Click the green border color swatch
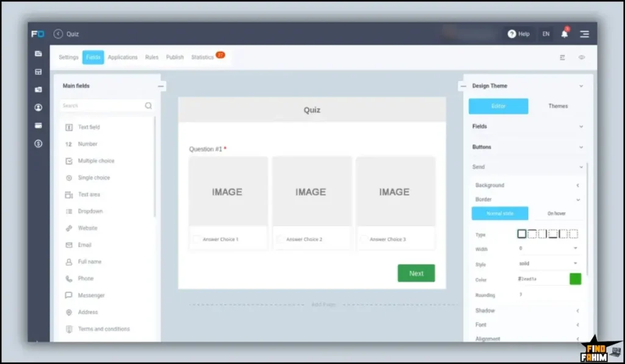Viewport: 625px width, 364px height. pos(575,279)
